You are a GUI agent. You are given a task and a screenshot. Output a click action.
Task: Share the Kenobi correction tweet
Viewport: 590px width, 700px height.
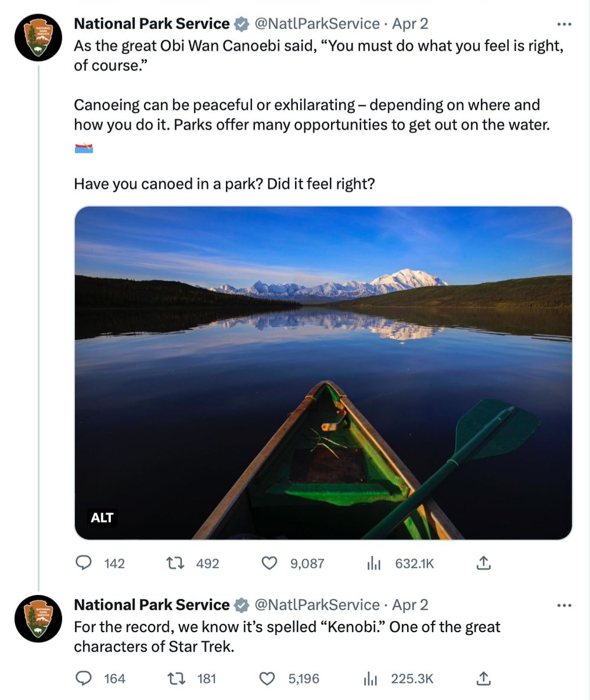pyautogui.click(x=484, y=679)
